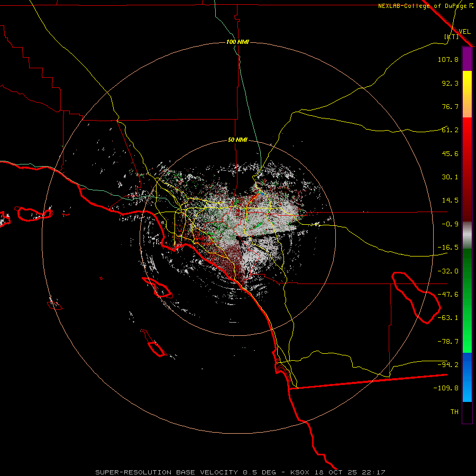Click the blue segment of the color bar
This screenshot has height=476, width=476.
click(x=467, y=377)
